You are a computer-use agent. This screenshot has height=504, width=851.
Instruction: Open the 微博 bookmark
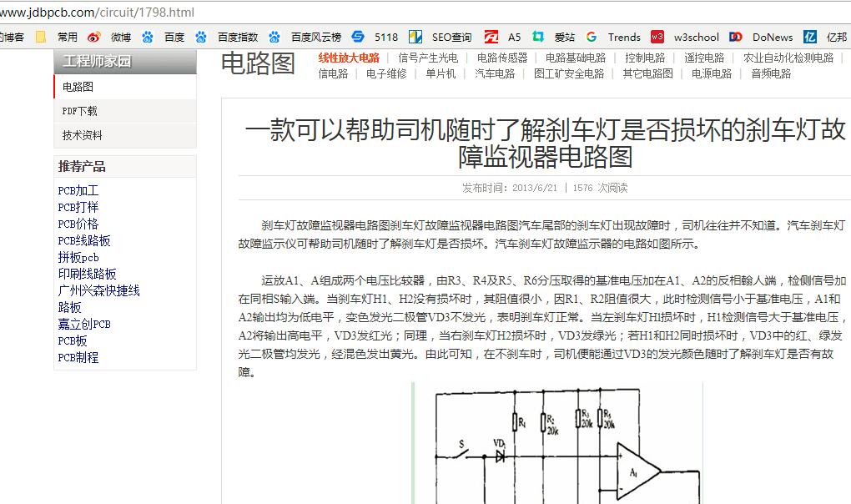pos(109,37)
